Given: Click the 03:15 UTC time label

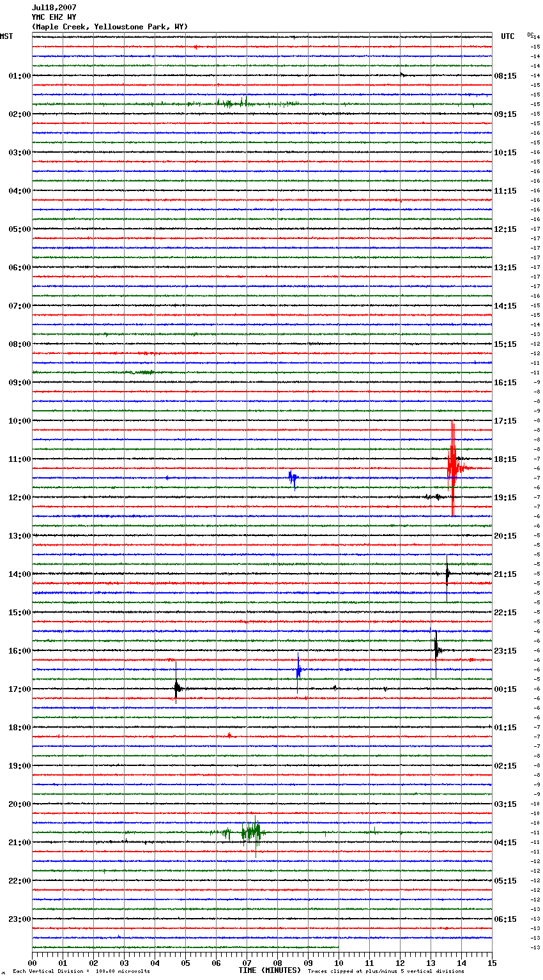Looking at the screenshot, I should 505,804.
